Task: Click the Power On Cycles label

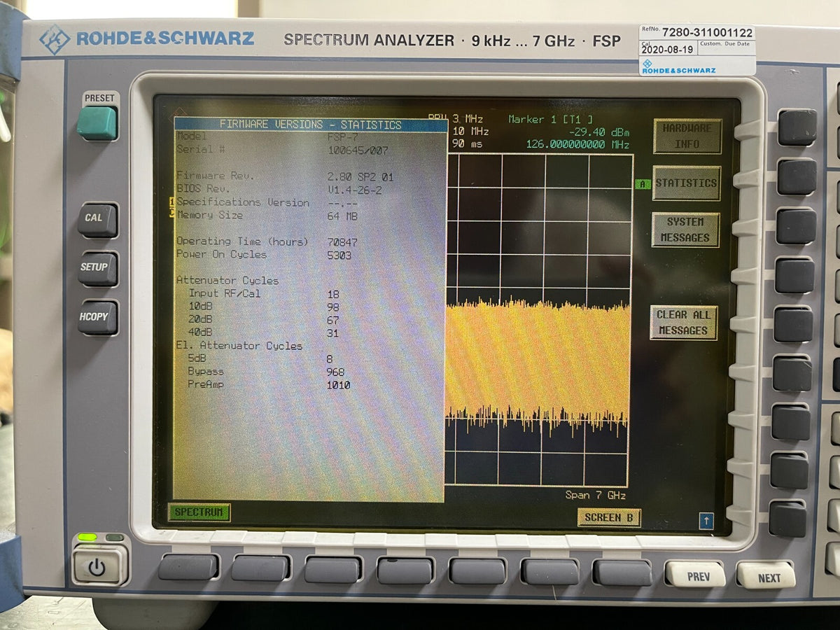Action: [221, 254]
